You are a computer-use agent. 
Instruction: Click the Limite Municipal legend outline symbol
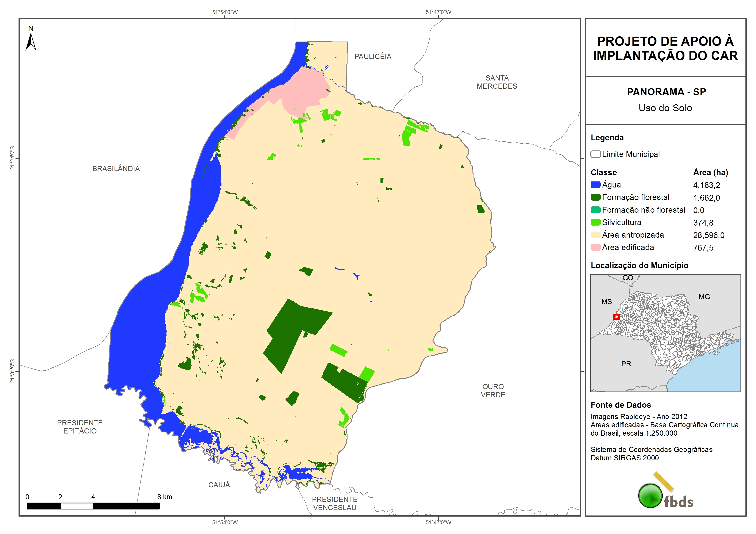[595, 154]
